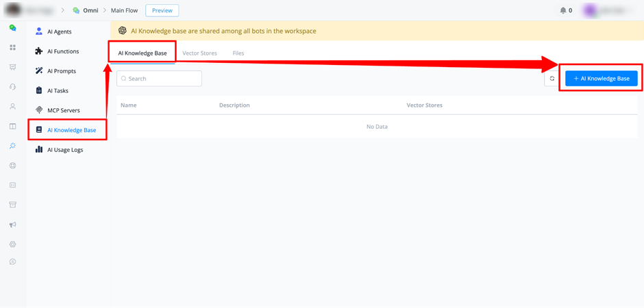This screenshot has width=644, height=308.
Task: Click the grid dashboard icon in left rail
Action: 13,48
